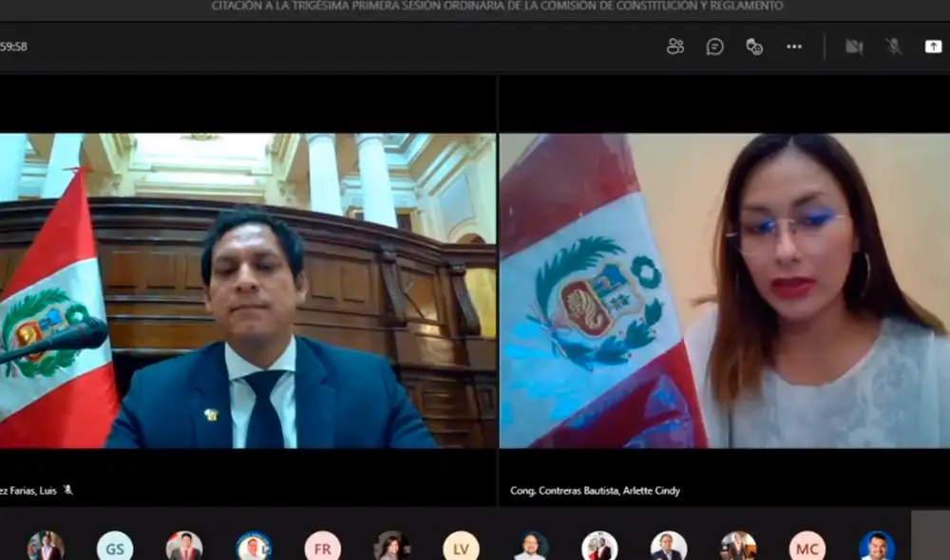
Task: Click the meeting elapsed time display
Action: [x=13, y=47]
